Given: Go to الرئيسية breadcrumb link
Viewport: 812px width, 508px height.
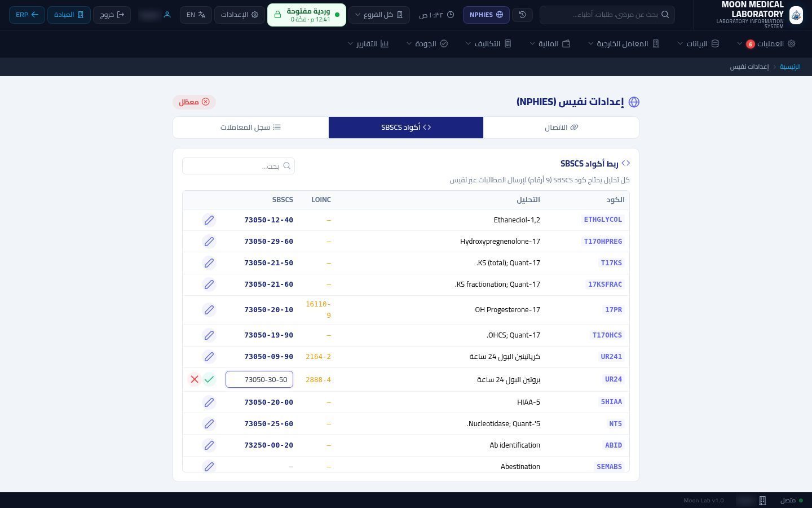Looking at the screenshot, I should tap(790, 67).
